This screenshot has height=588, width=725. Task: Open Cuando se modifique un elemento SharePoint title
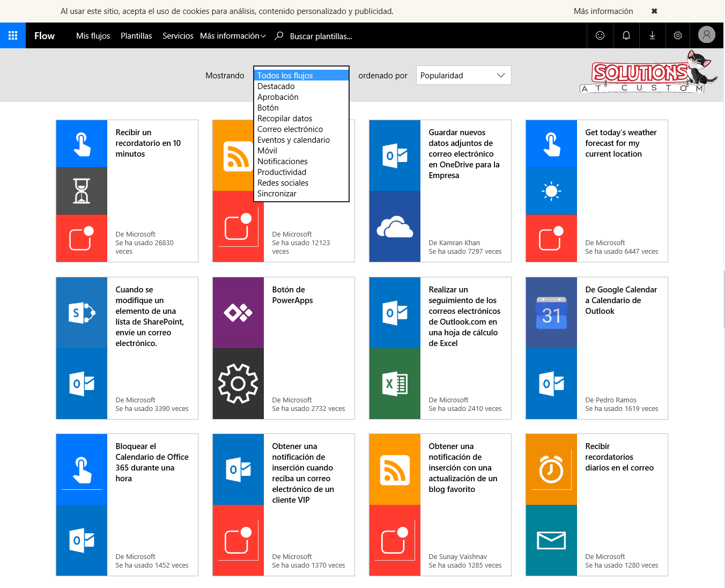[x=150, y=317]
